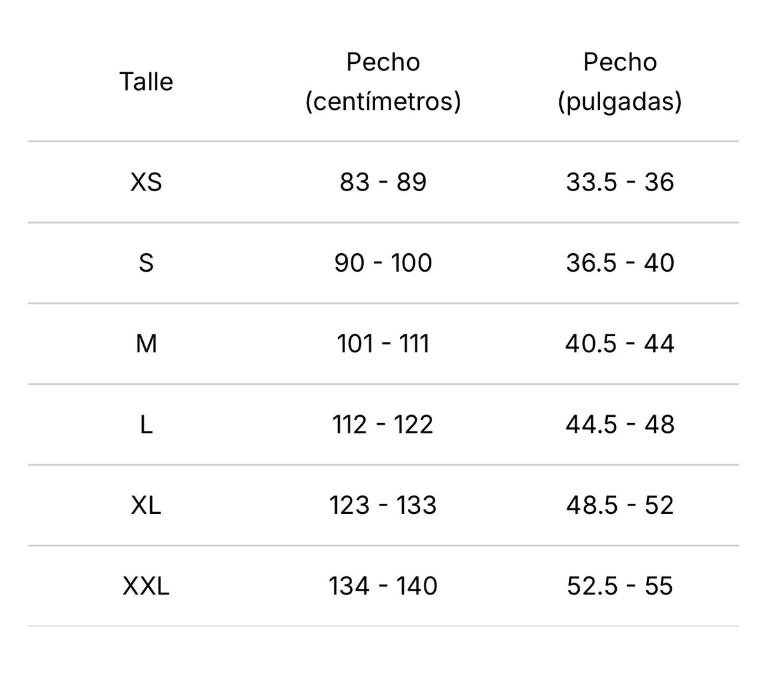Select the 40.5 - 44 inches cell

tap(620, 344)
